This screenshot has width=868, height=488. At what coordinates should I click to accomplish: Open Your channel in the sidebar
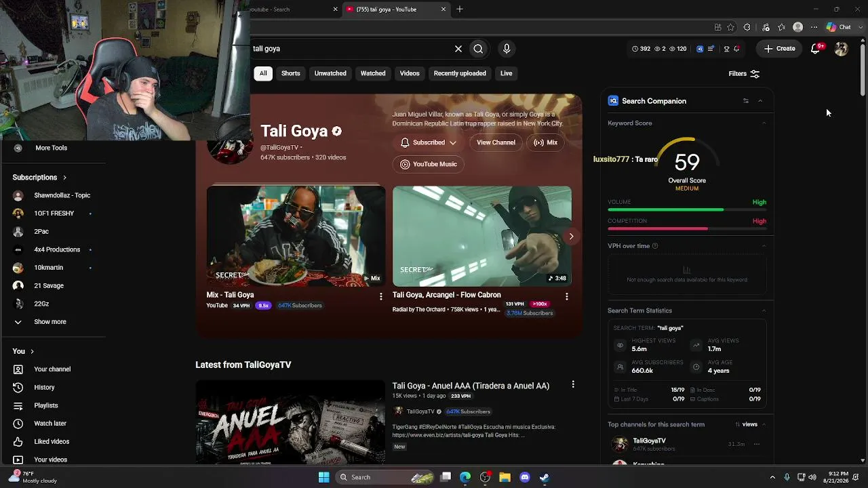[53, 369]
